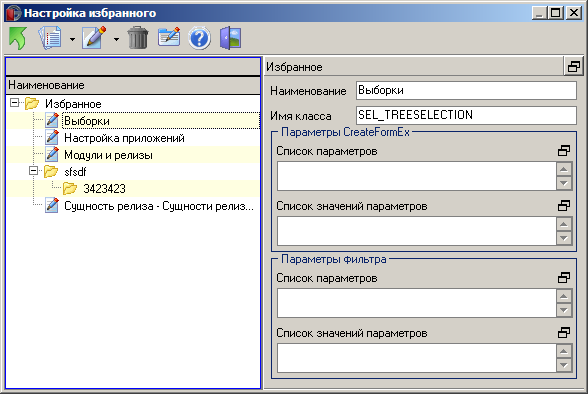Click pencil icon beside Модули и релизы
The image size is (588, 394).
pyautogui.click(x=52, y=154)
